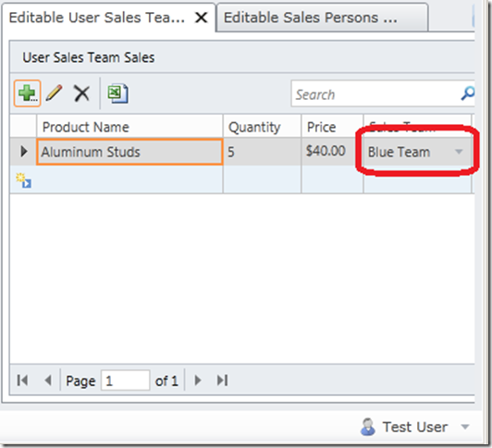Screen dimensions: 492x448
Task: Click the Product Name column header
Action: (129, 127)
